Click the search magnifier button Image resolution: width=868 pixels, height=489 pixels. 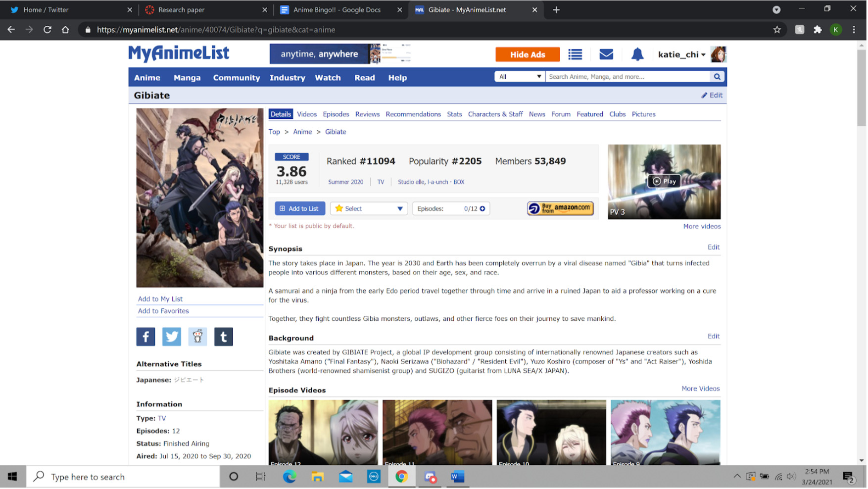coord(718,77)
